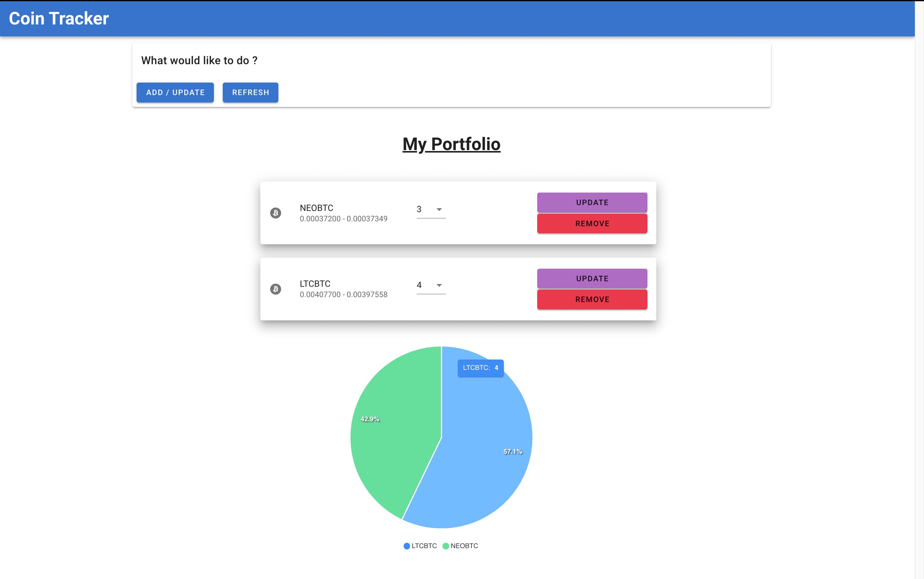This screenshot has width=924, height=579.
Task: Click the My Portfolio heading
Action: click(451, 144)
